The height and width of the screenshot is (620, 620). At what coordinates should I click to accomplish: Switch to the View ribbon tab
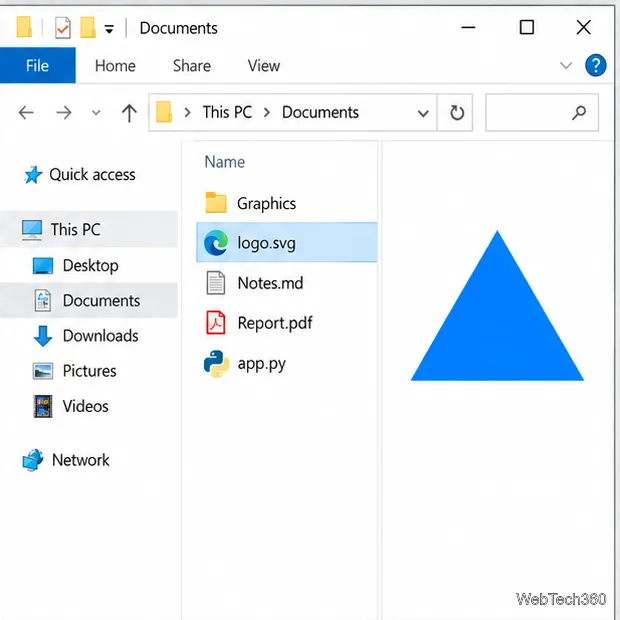tap(264, 66)
